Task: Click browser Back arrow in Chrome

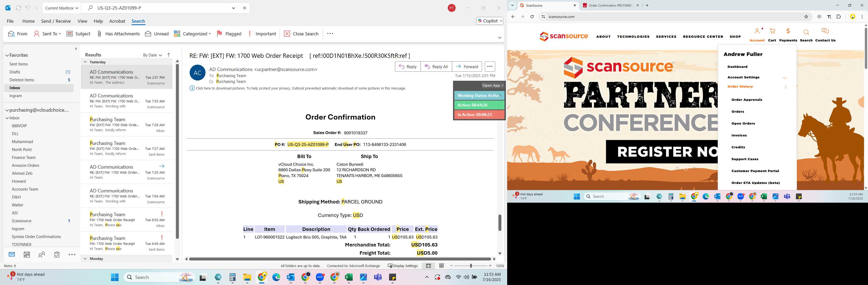Action: [x=513, y=16]
